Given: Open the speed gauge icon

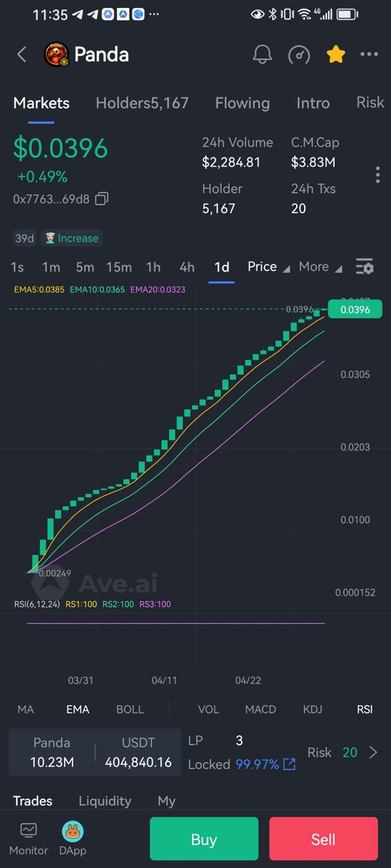Looking at the screenshot, I should [299, 54].
